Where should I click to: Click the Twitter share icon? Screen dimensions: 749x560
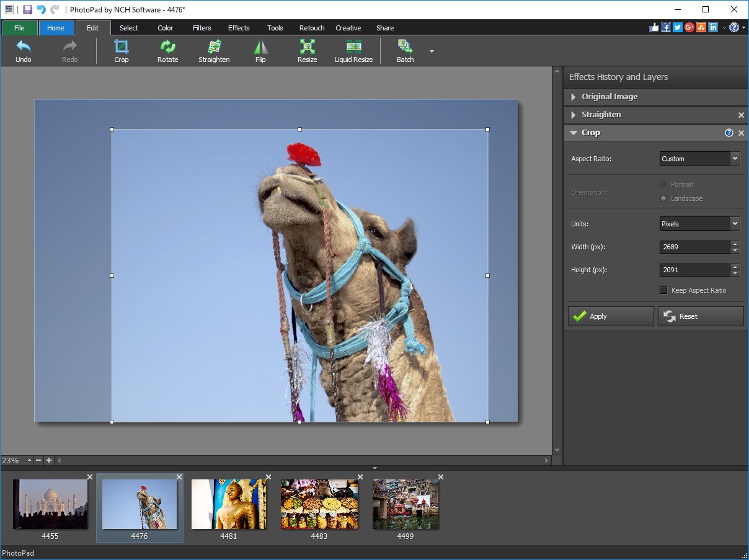pos(677,27)
